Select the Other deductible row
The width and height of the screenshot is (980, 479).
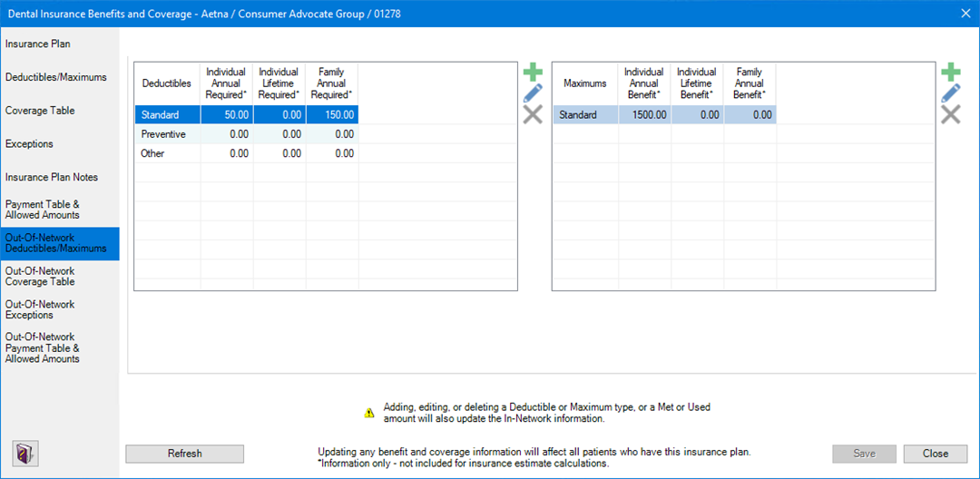coord(247,153)
